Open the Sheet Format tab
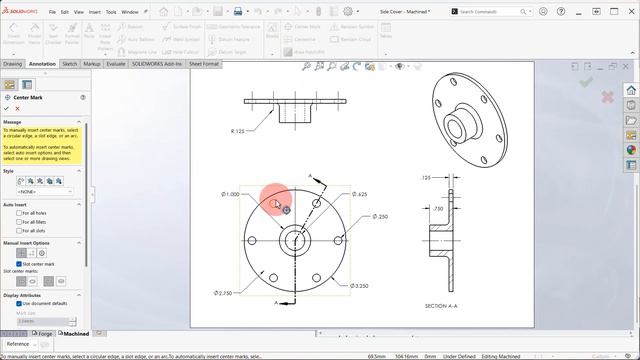Screen dimensions: 640x360 point(204,64)
